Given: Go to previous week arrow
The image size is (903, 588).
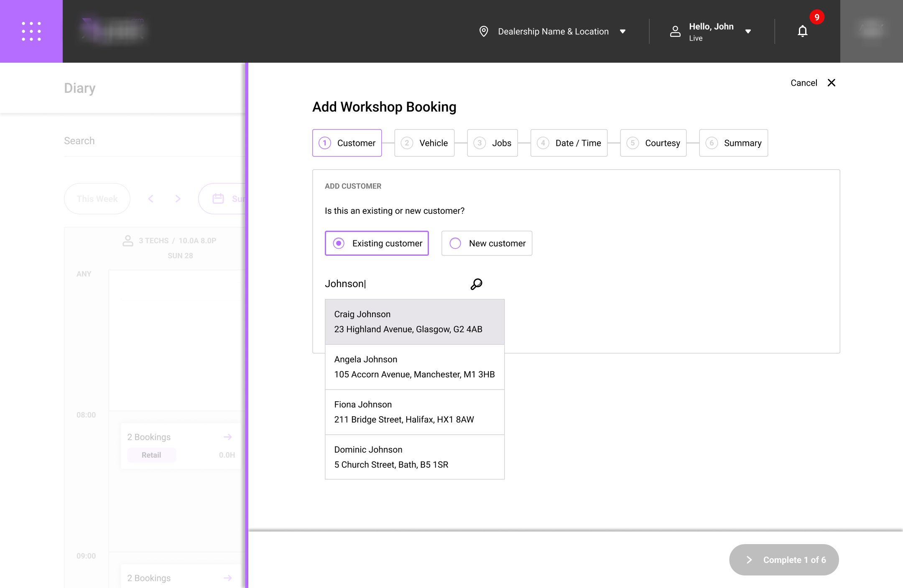Looking at the screenshot, I should (151, 199).
